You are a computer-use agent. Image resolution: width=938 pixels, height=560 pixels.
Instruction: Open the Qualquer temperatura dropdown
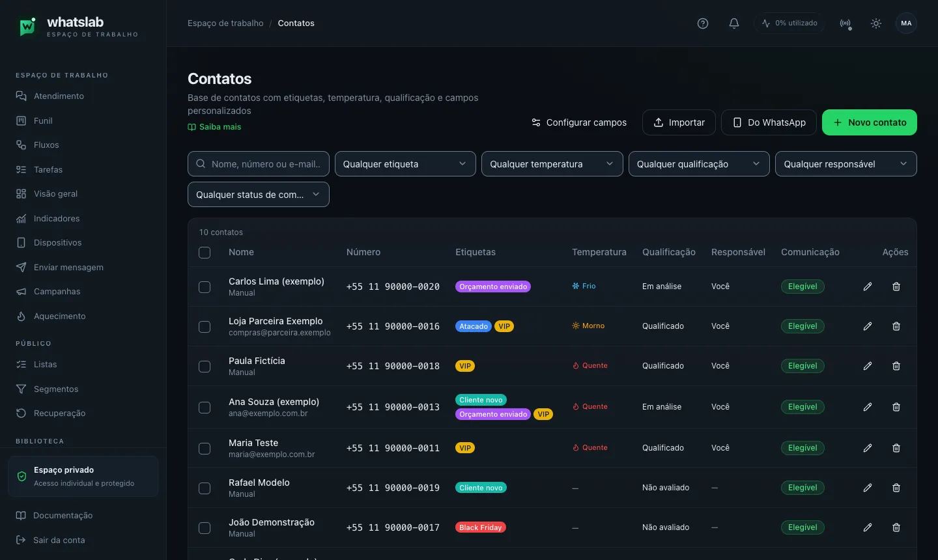click(x=552, y=164)
